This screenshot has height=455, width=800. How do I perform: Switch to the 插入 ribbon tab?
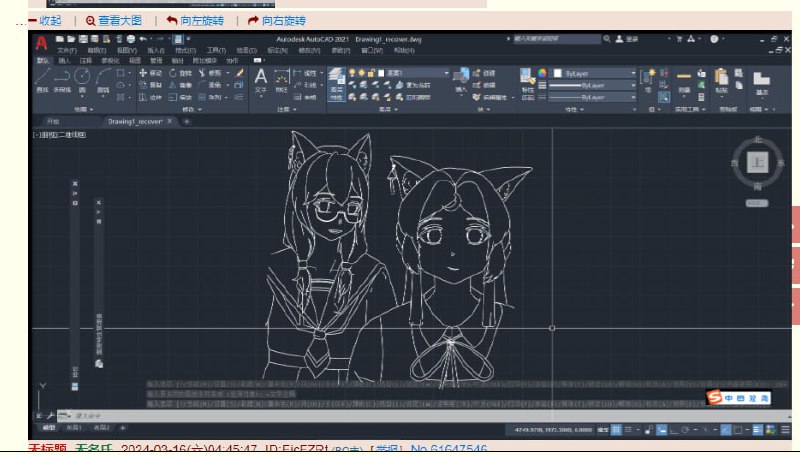click(64, 61)
